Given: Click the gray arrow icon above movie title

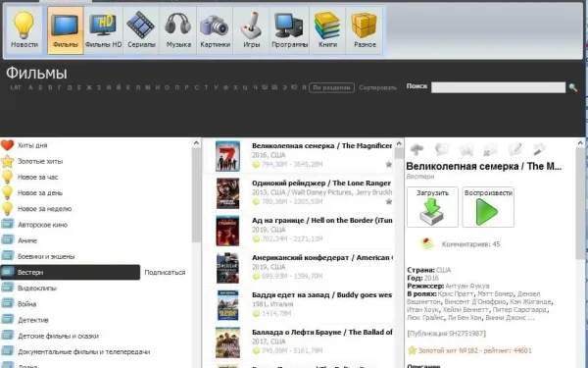Looking at the screenshot, I should pos(416,149).
